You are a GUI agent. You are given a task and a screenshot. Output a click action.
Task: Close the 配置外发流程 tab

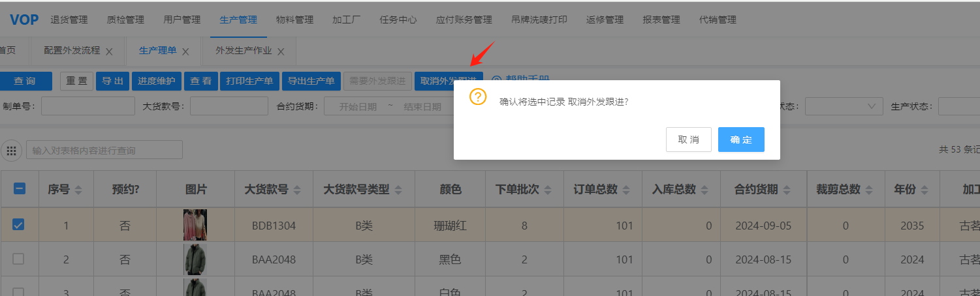109,52
